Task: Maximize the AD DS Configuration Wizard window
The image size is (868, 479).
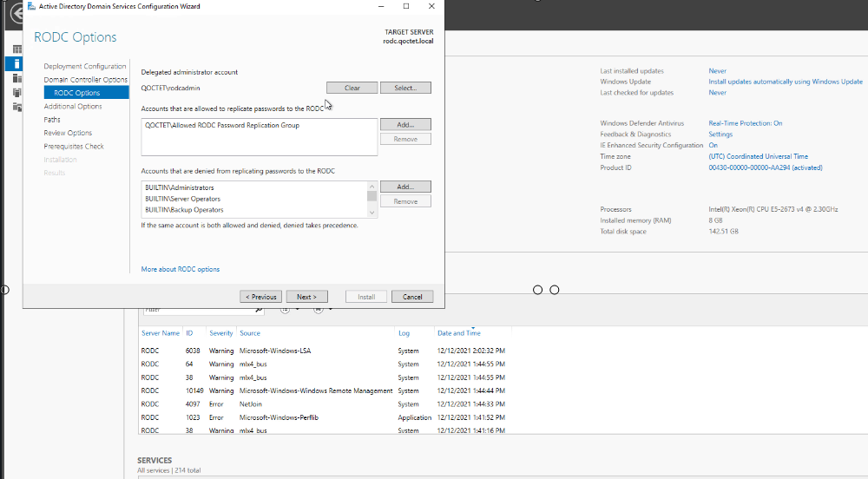Action: (x=406, y=6)
